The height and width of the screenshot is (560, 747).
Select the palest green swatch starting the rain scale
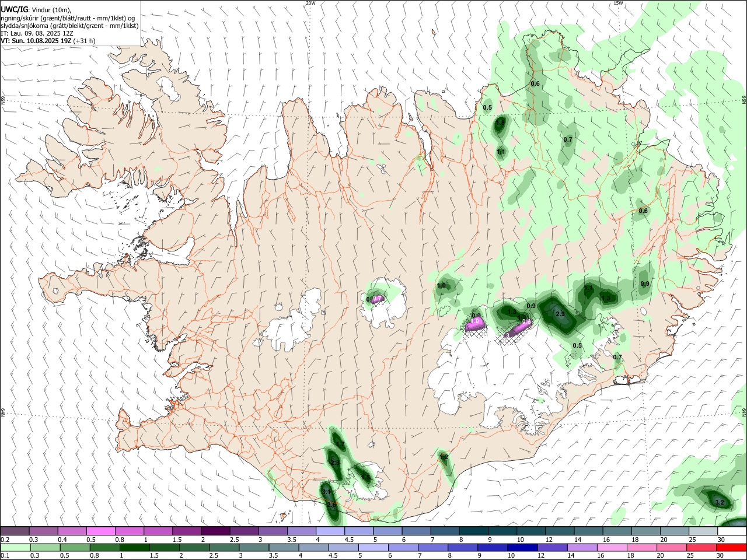click(15, 547)
